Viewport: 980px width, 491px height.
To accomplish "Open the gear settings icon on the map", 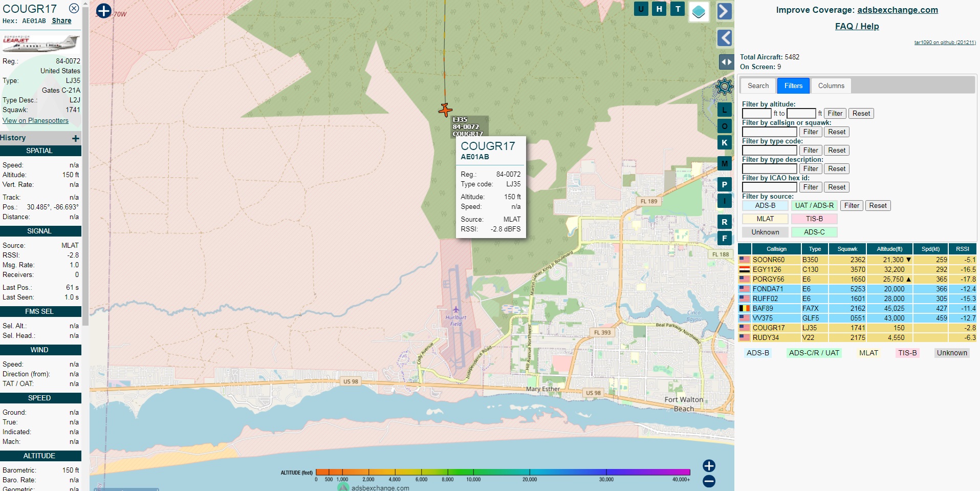I will (725, 86).
